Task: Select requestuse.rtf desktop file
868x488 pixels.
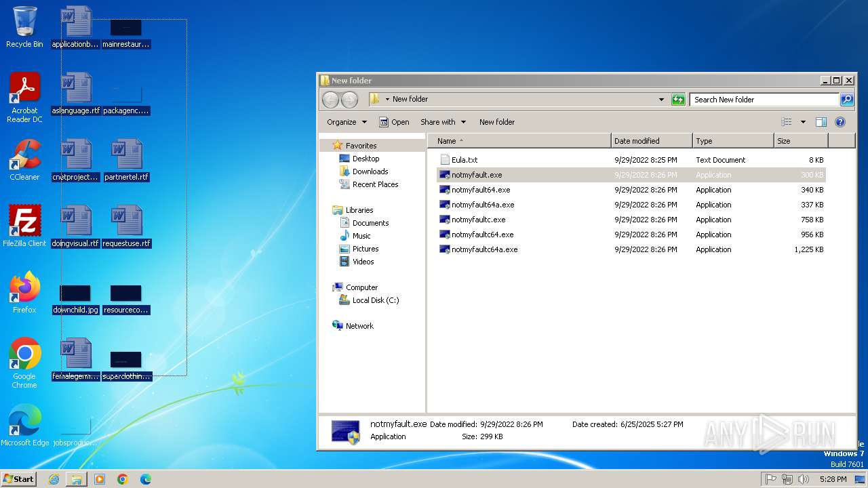Action: pyautogui.click(x=127, y=226)
